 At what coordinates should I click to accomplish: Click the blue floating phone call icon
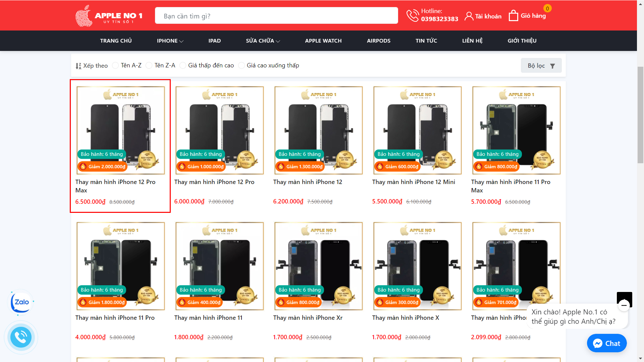click(x=21, y=337)
